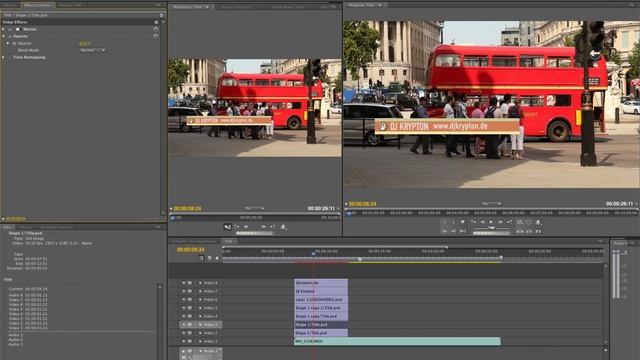Click the Opacity percentage value

[85, 43]
